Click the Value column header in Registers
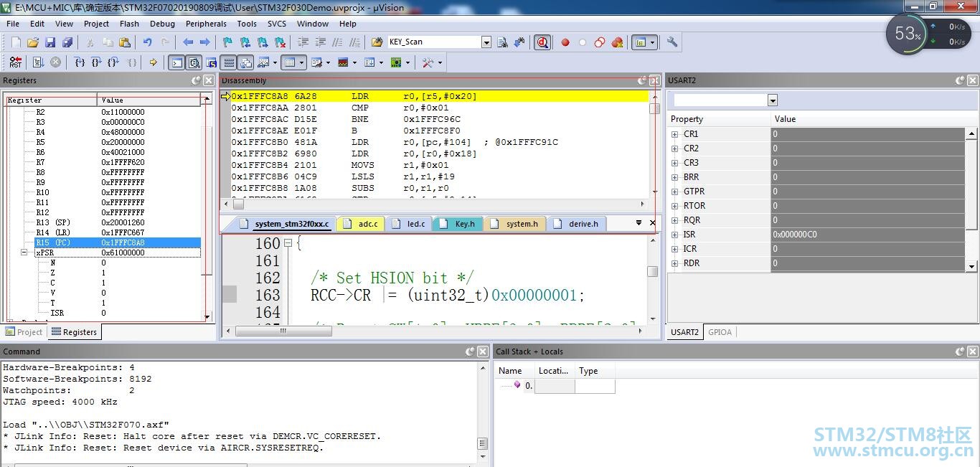Viewport: 980px width, 467px height. click(x=148, y=100)
